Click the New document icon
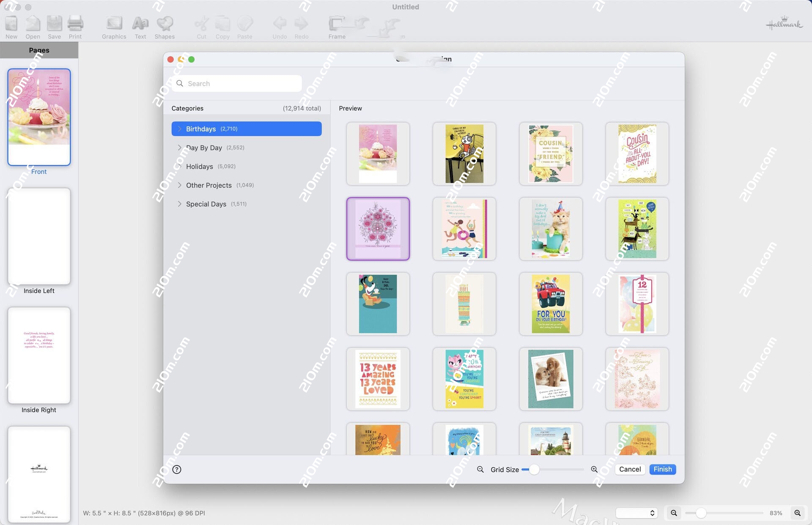812x525 pixels. 11,25
